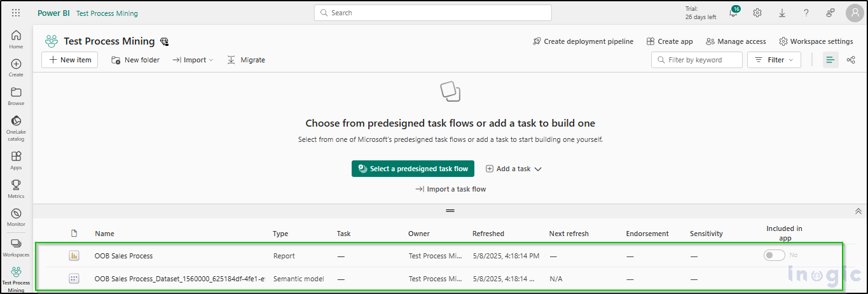Switch to list view icon

pos(830,60)
